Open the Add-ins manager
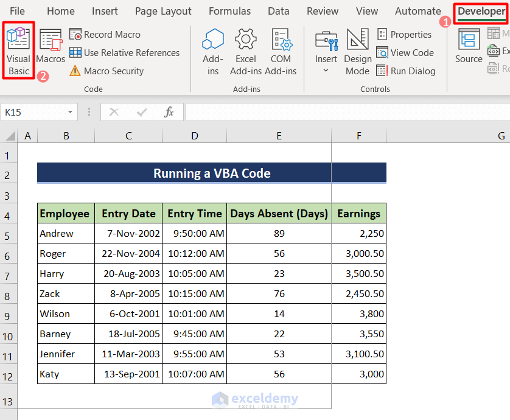 213,51
